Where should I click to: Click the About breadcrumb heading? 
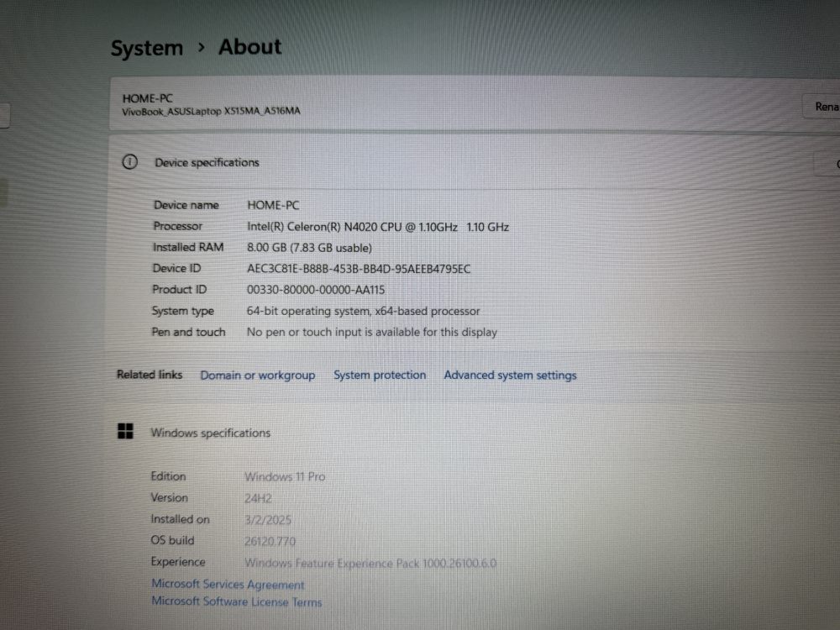coord(249,47)
